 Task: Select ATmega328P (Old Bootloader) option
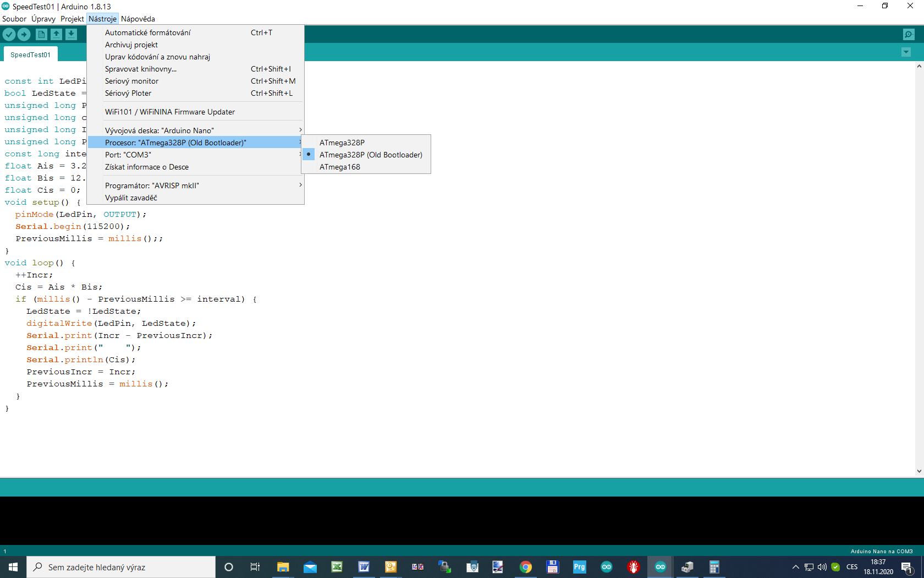click(370, 155)
